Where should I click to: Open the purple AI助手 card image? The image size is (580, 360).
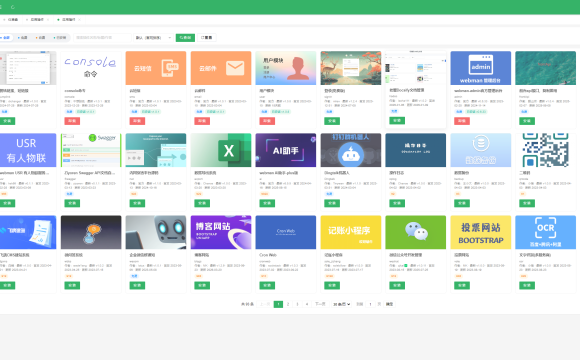(286, 150)
